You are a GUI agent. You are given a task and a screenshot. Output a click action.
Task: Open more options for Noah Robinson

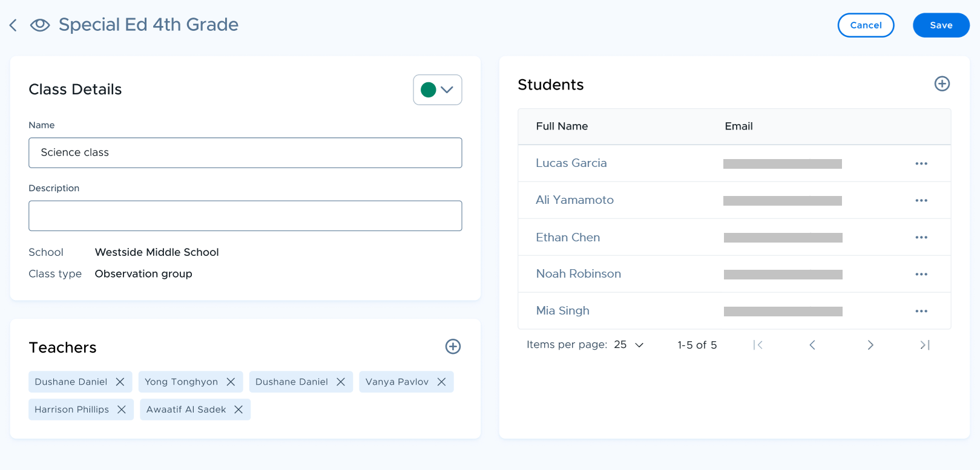pyautogui.click(x=921, y=274)
